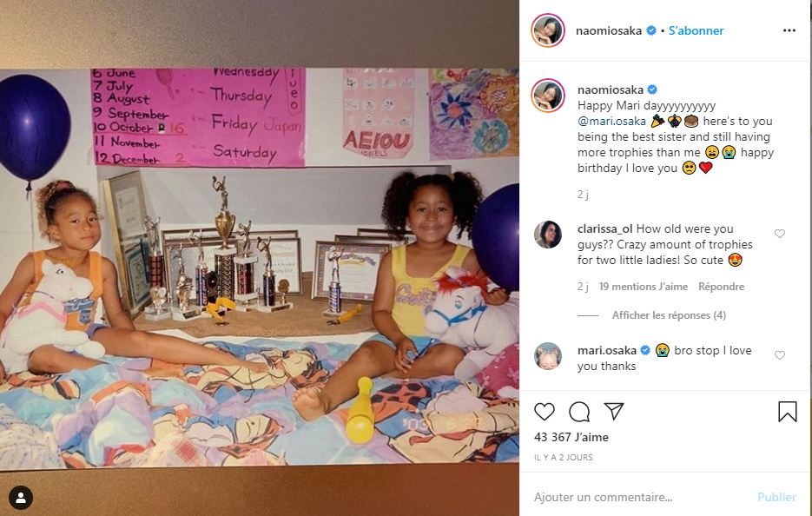Expand 'Afficher les réponses (4)'
Viewport: 812px width, 516px height.
click(x=669, y=315)
